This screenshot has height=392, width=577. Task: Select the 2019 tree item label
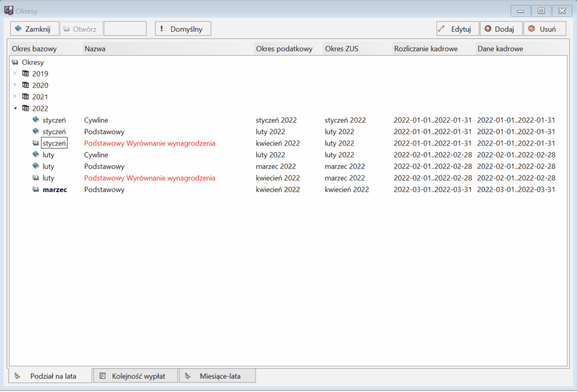[40, 74]
